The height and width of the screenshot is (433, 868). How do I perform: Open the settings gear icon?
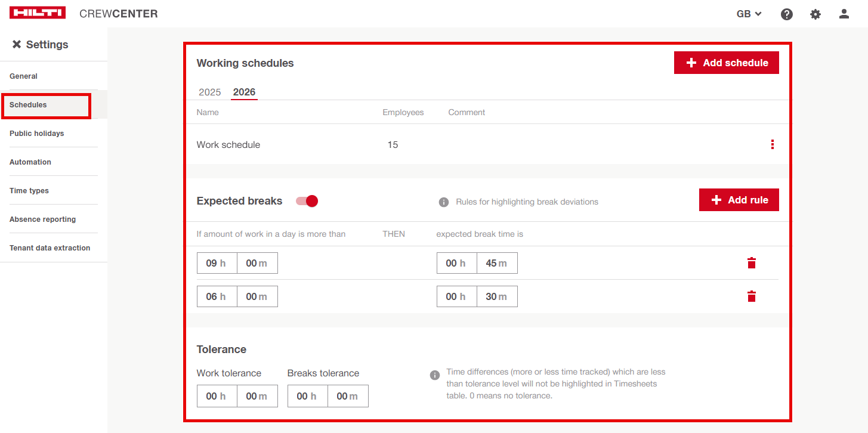click(x=816, y=14)
